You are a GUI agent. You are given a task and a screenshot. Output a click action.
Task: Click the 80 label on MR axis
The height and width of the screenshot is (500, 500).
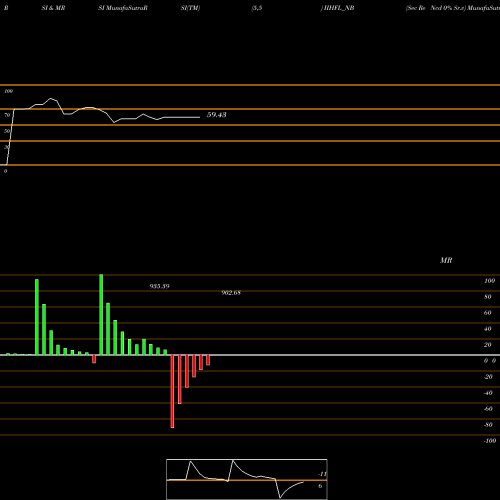pos(488,297)
